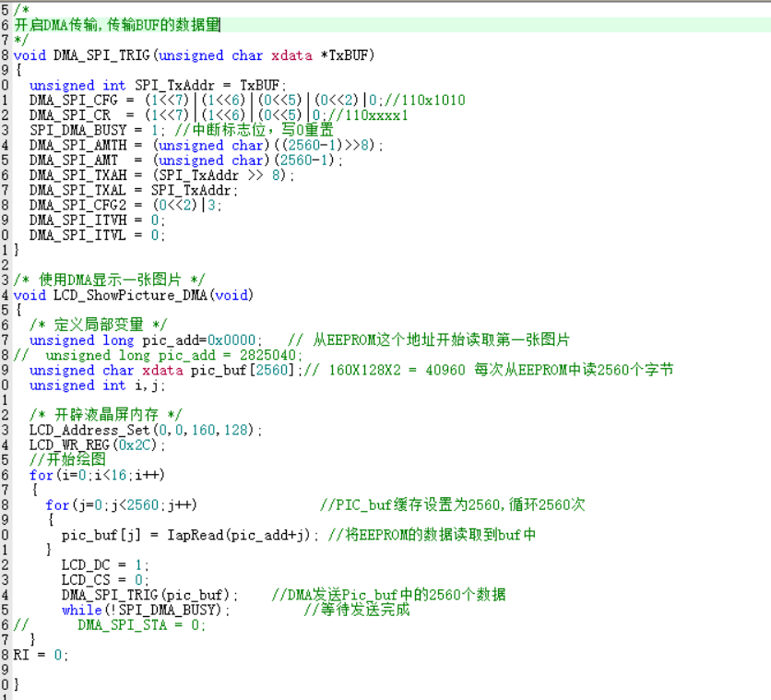Click the comment //开始绘图

point(67,459)
